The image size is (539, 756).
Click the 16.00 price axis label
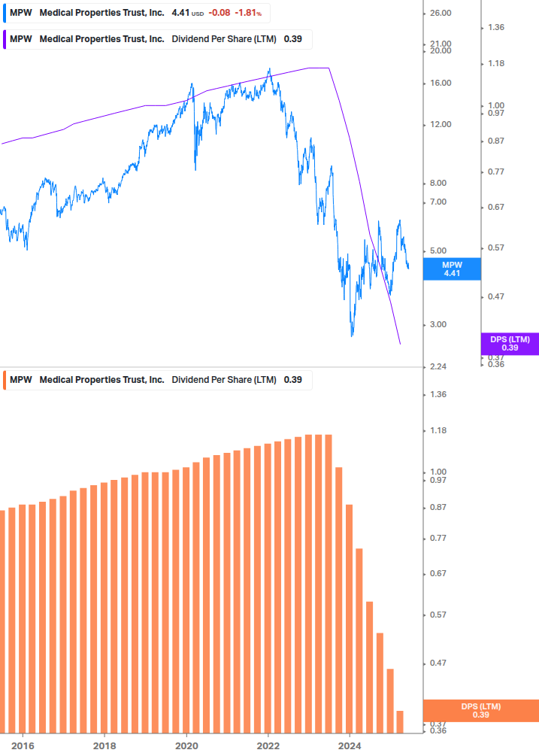pyautogui.click(x=441, y=83)
